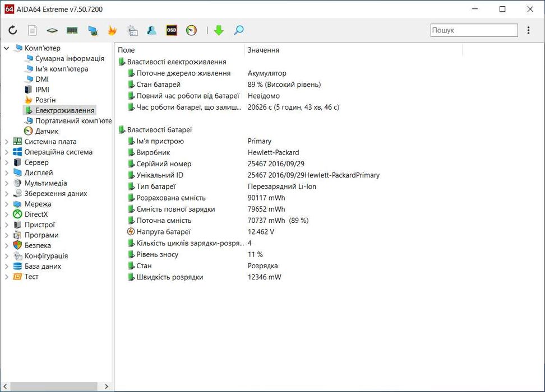This screenshot has height=392, width=545.
Task: Open the DMI tree item
Action: 41,80
